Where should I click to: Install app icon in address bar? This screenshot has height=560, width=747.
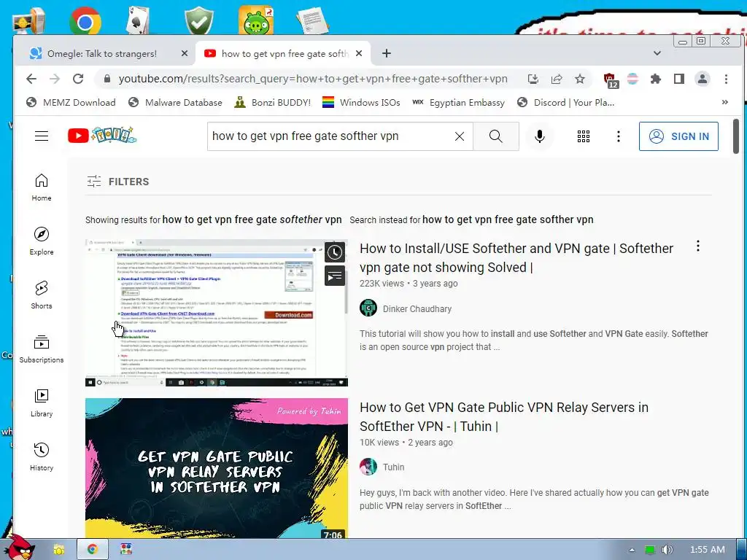[533, 79]
